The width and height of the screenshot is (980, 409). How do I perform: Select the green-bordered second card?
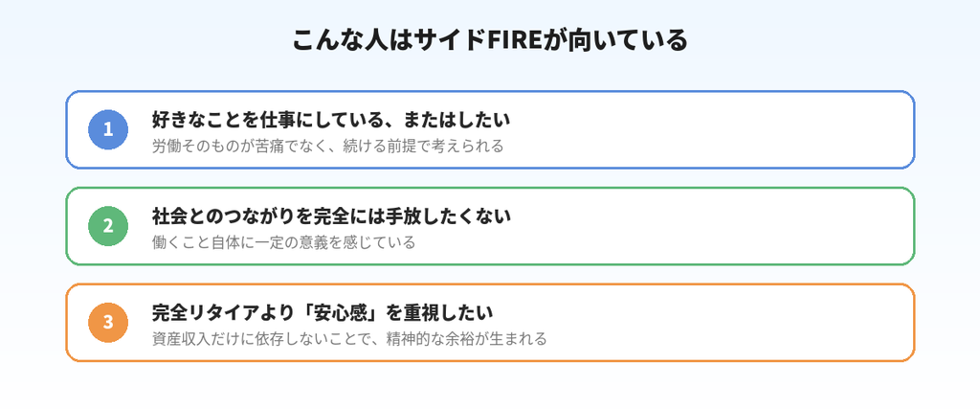490,226
